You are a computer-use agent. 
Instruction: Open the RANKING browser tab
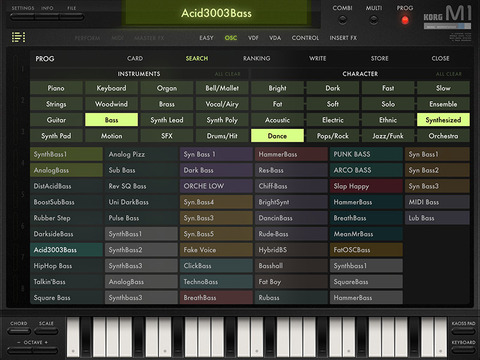point(256,58)
